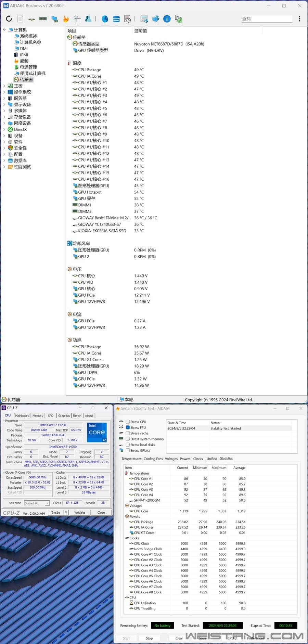Open the Unified tab in stability test
Viewport: 308px width, 644px height.
[x=212, y=459]
